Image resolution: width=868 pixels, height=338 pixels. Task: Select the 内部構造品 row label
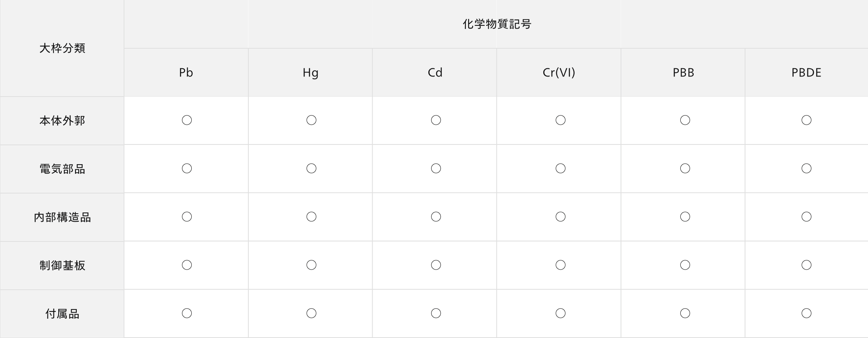tap(62, 217)
